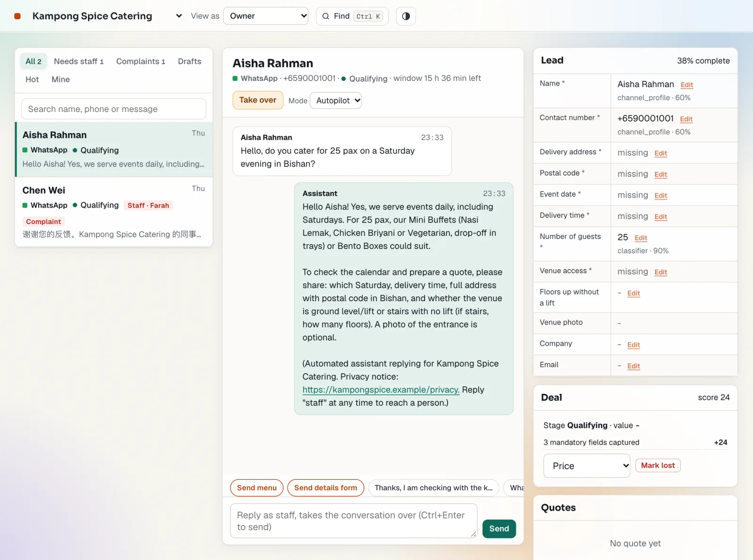This screenshot has height=560, width=753.
Task: Edit the Venue access field
Action: [x=661, y=272]
